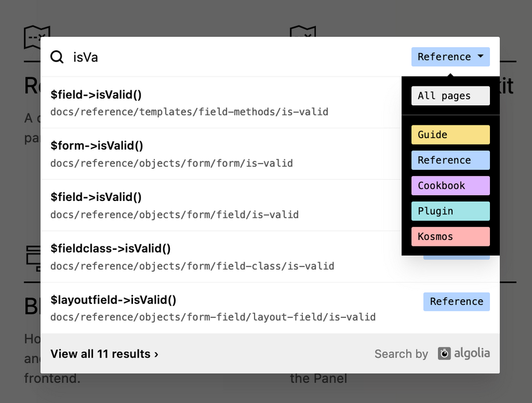This screenshot has height=403, width=532.
Task: Select the purple Cookbook filter
Action: click(x=450, y=185)
